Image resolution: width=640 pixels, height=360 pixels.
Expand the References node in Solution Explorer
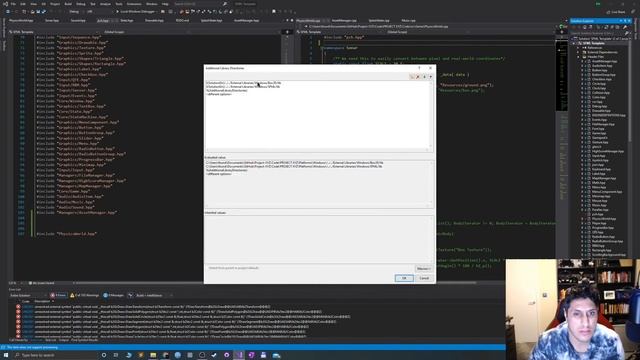click(x=578, y=48)
